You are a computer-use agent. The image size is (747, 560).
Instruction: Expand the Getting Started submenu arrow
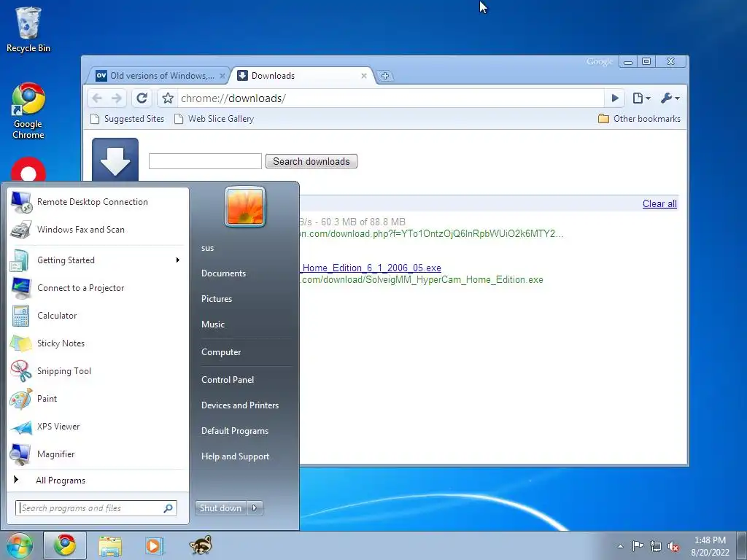point(178,260)
